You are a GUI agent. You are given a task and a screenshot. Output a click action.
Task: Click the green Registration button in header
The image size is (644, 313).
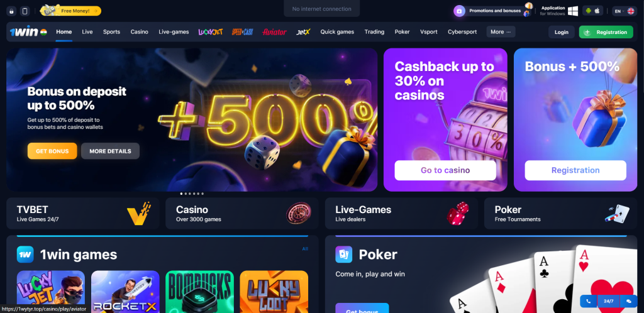point(606,32)
